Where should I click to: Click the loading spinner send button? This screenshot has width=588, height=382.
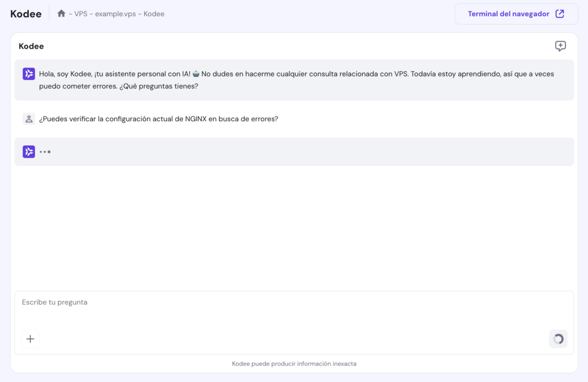[558, 338]
